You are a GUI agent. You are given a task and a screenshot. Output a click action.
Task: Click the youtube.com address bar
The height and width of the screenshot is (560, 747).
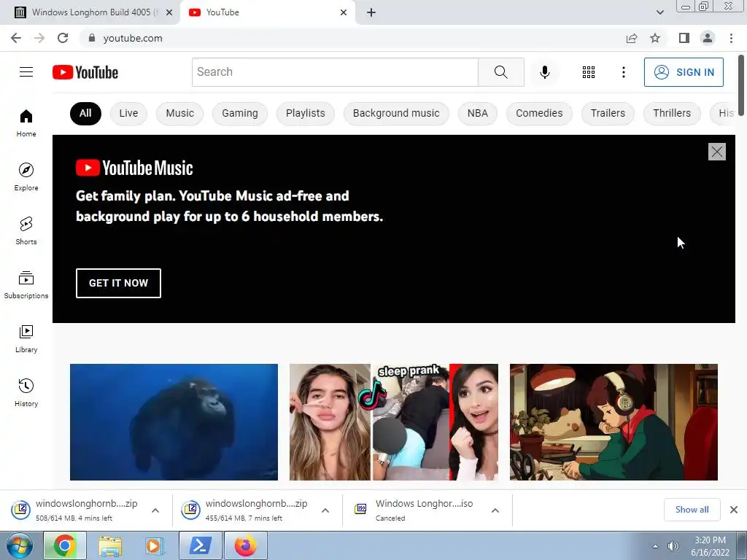[352, 38]
